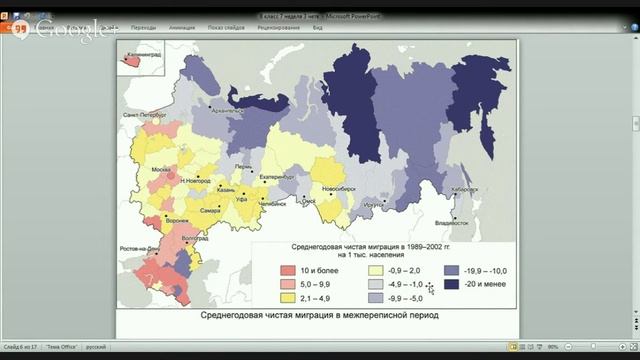
Task: Click the "-19,9 – -10,0" legend swatch
Action: [451, 271]
